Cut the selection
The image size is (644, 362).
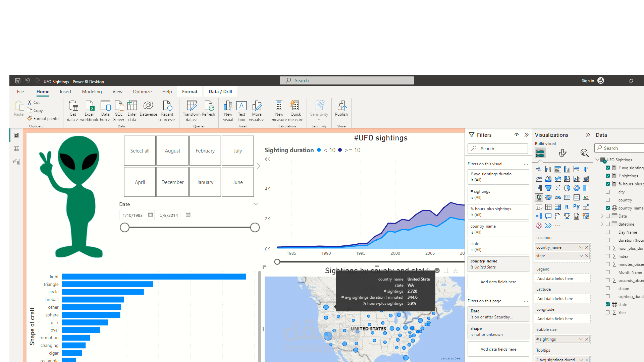[x=34, y=103]
